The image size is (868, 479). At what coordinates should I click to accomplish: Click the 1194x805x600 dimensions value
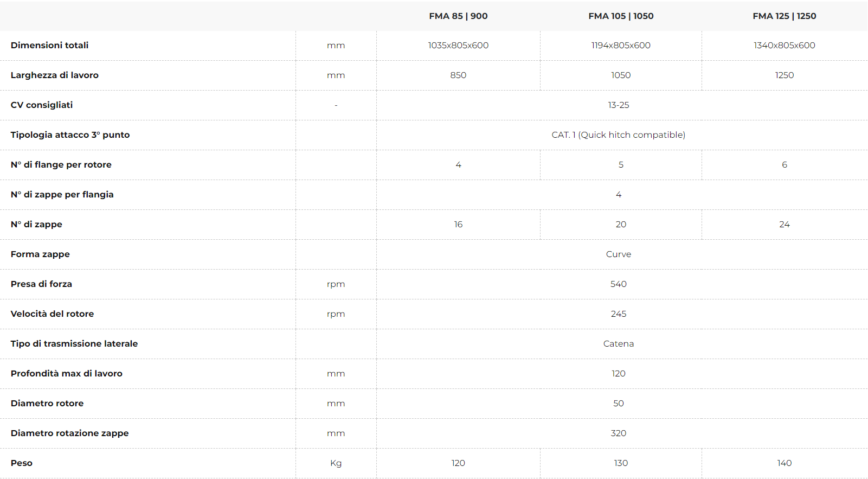(621, 46)
